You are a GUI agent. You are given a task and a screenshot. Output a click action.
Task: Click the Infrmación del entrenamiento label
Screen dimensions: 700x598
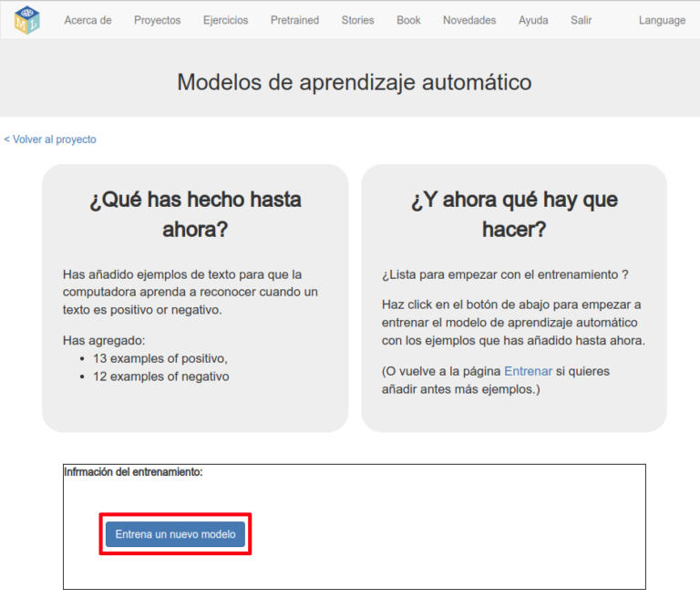pyautogui.click(x=133, y=472)
